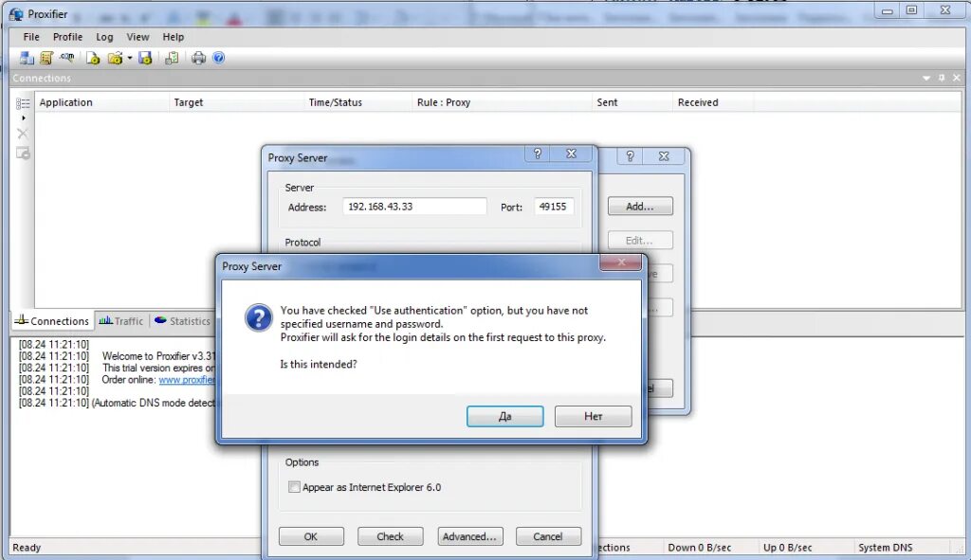971x560 pixels.
Task: Pin the Connections panel
Action: tap(942, 78)
